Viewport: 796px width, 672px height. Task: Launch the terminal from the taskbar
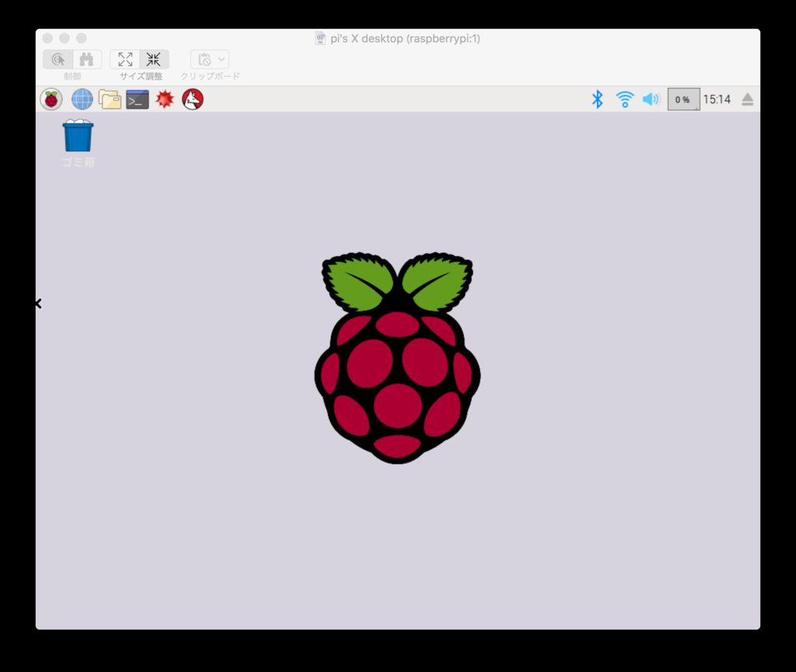138,100
